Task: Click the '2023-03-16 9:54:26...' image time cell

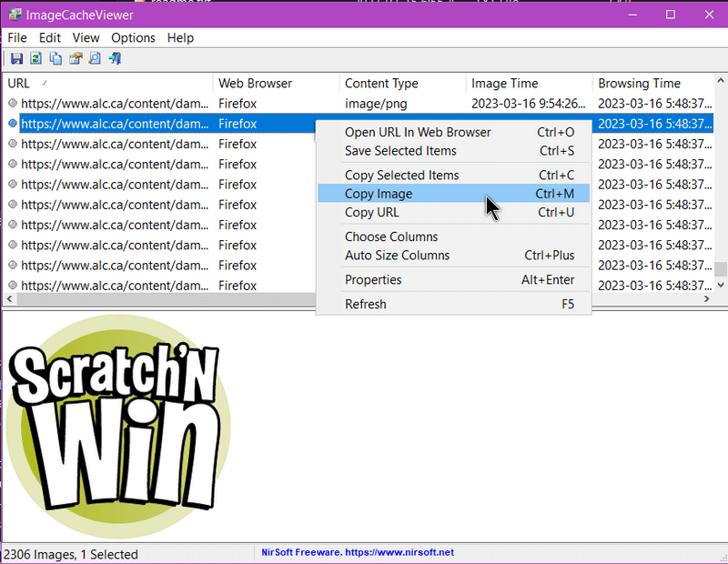Action: pyautogui.click(x=529, y=104)
